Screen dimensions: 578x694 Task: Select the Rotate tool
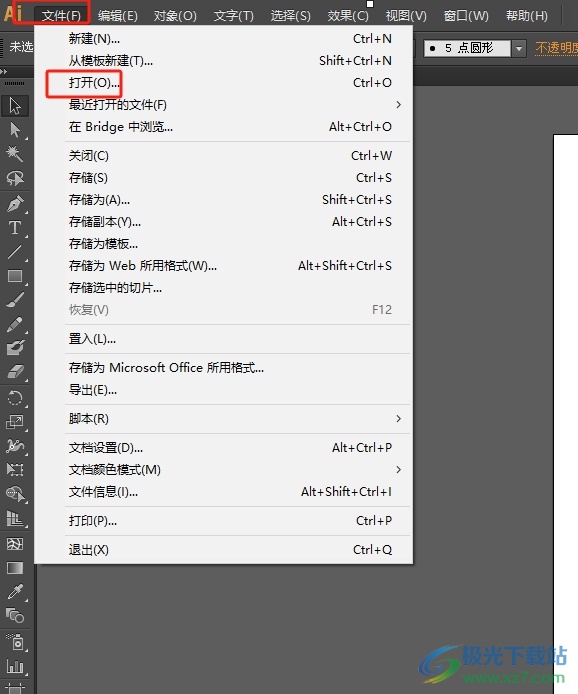pyautogui.click(x=15, y=397)
